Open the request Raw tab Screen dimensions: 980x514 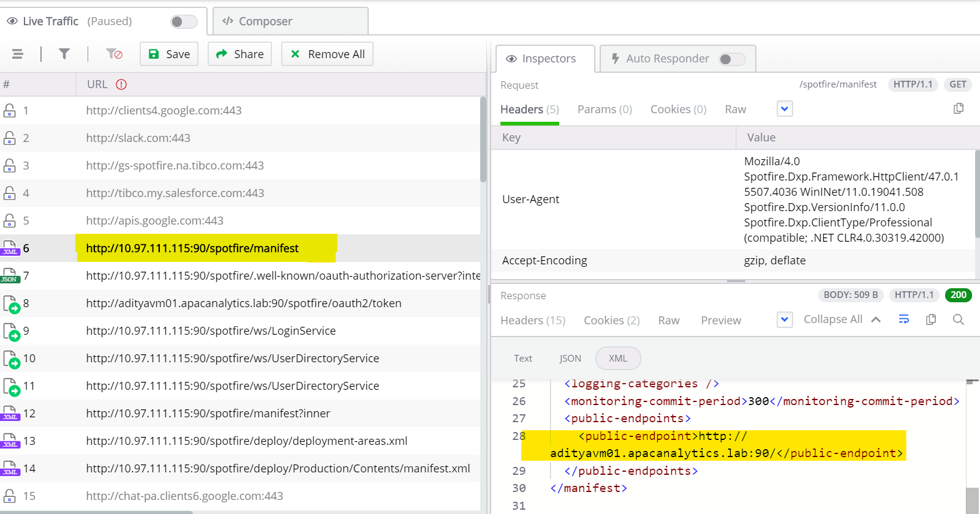pos(735,109)
